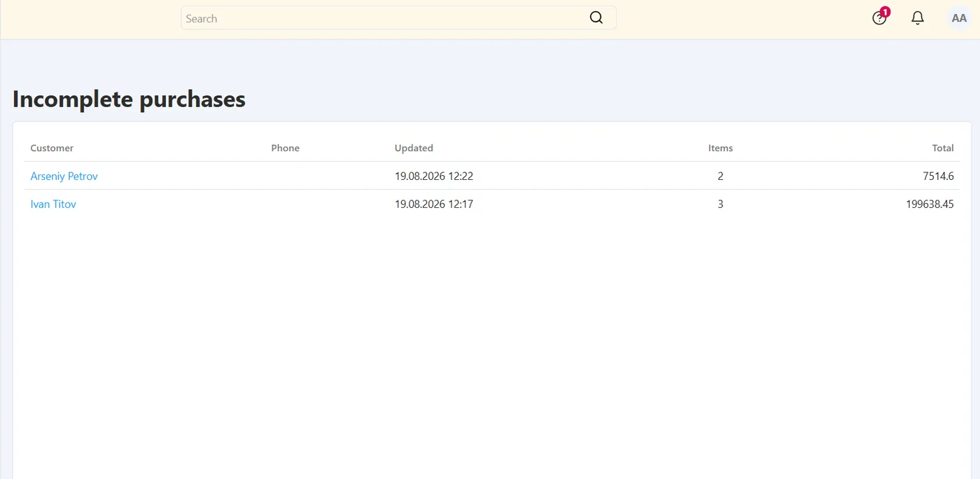980x479 pixels.
Task: Click the magnifying glass search icon
Action: click(596, 18)
